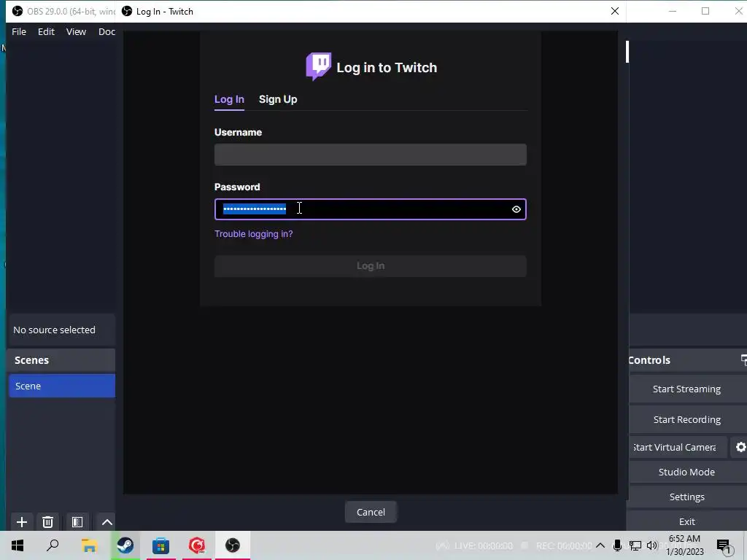The height and width of the screenshot is (560, 747).
Task: Focus the Username input field
Action: pos(370,155)
